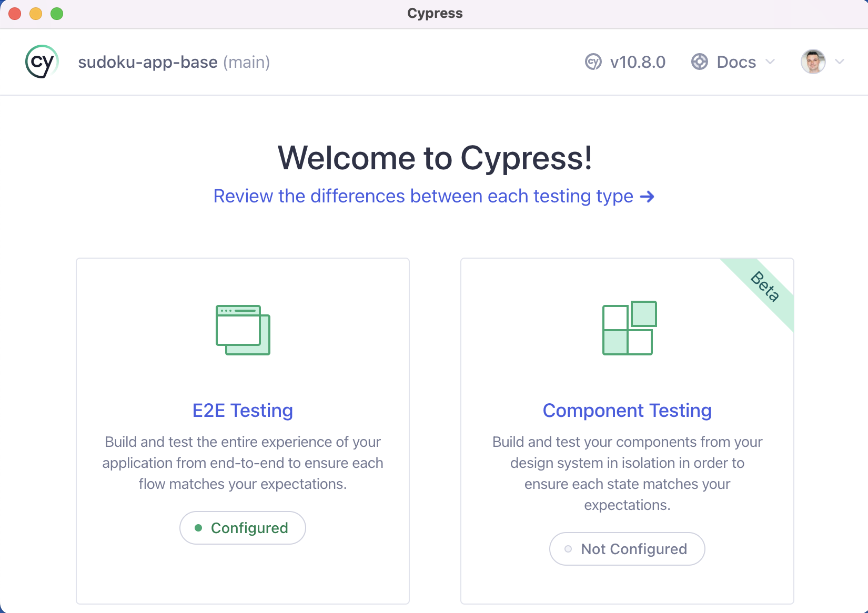868x613 pixels.
Task: Click the Component Testing description text
Action: pos(627,473)
